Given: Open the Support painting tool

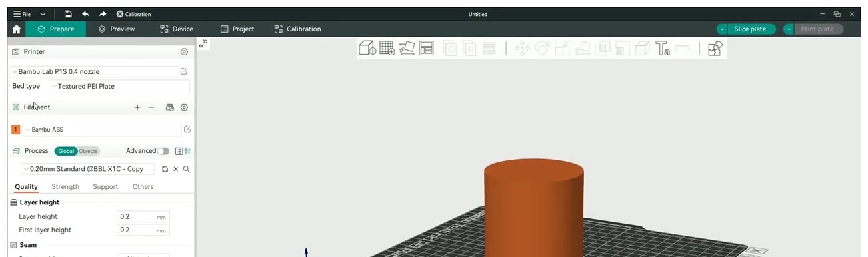Looking at the screenshot, I should click(622, 48).
